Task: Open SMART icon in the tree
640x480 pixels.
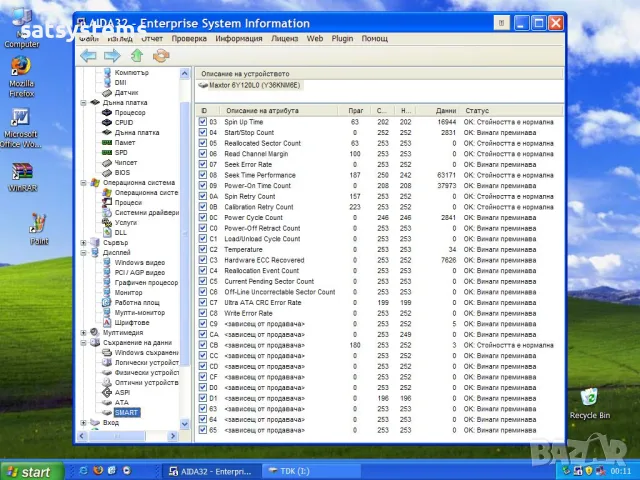Action: pyautogui.click(x=107, y=413)
